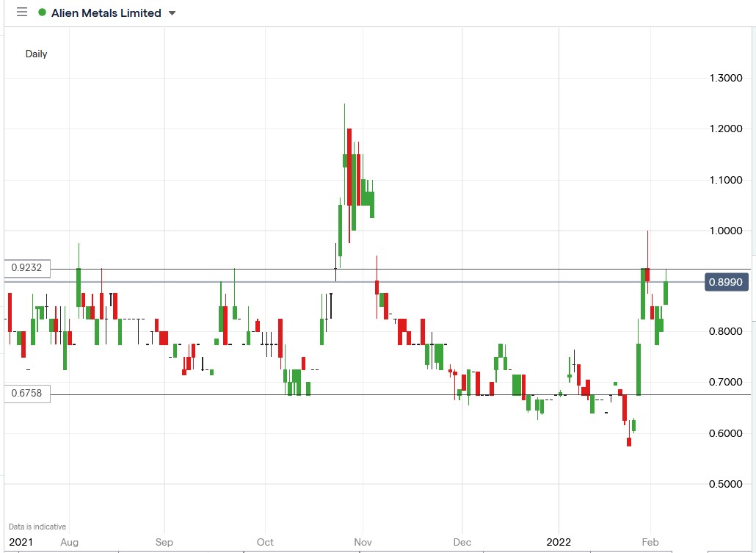Viewport: 756px width, 553px height.
Task: Open the Daily timeframe selector
Action: click(x=36, y=54)
